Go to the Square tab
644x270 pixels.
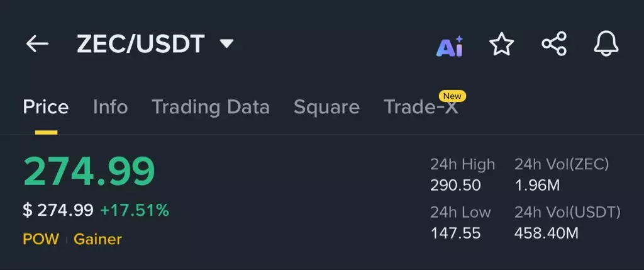(x=326, y=107)
